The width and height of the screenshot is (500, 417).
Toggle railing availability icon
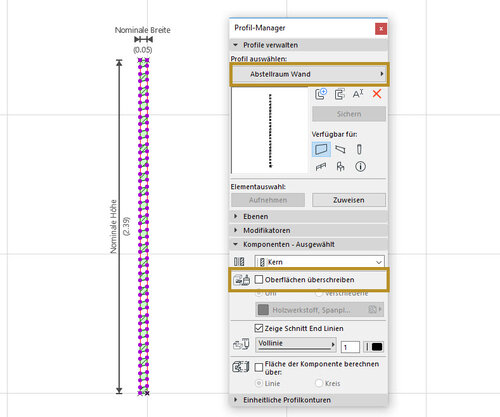321,166
